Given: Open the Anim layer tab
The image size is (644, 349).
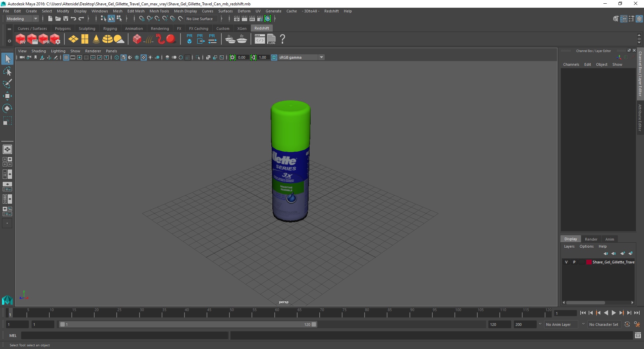Looking at the screenshot, I should (x=610, y=239).
